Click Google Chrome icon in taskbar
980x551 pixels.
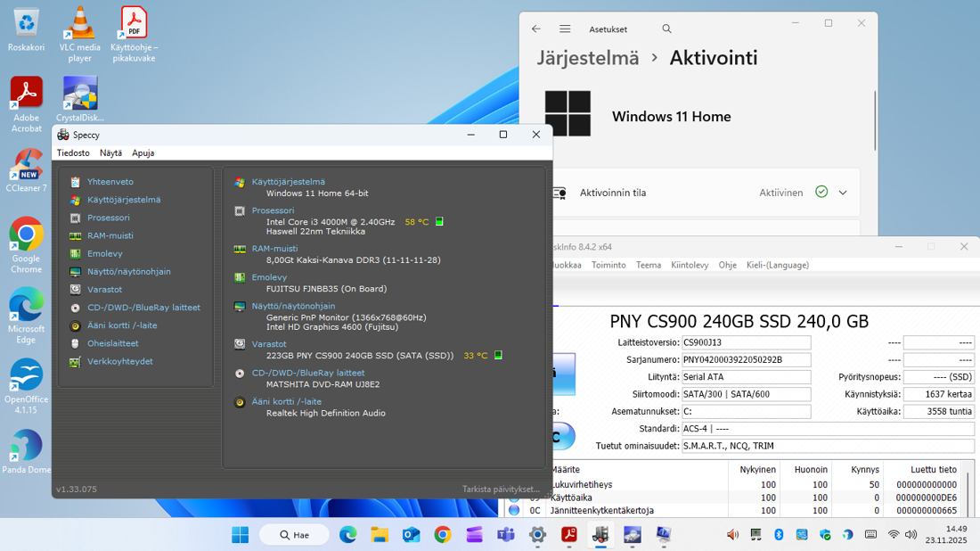tap(443, 535)
